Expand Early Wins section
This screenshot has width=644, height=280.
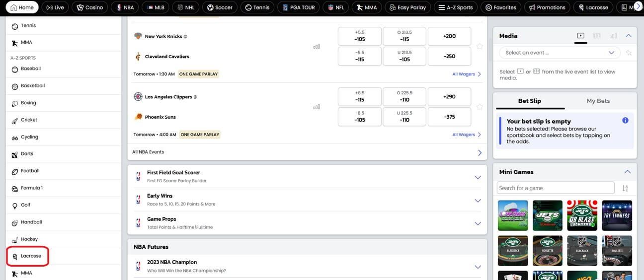tap(307, 200)
